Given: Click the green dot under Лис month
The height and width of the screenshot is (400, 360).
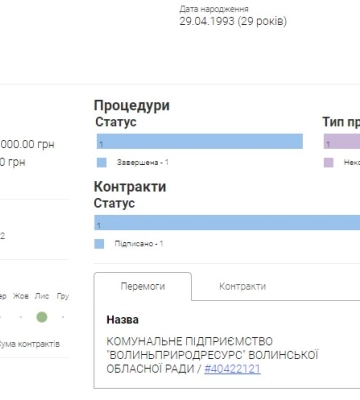Looking at the screenshot, I should pos(42,317).
